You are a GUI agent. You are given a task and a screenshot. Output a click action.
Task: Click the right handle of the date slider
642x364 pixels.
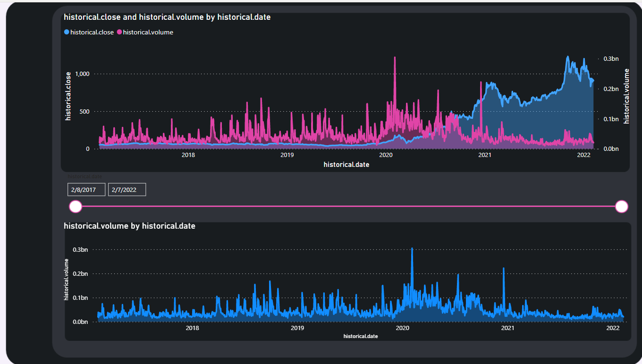[x=622, y=207]
